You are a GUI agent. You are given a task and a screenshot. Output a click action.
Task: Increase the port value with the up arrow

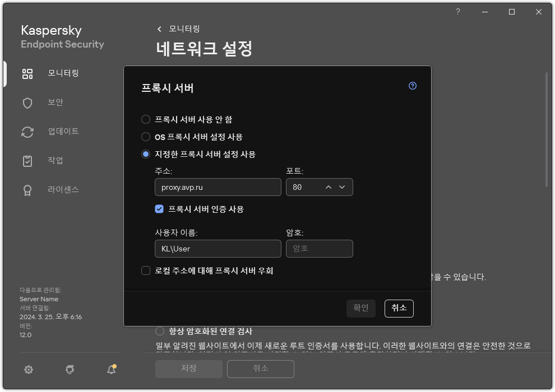click(328, 187)
